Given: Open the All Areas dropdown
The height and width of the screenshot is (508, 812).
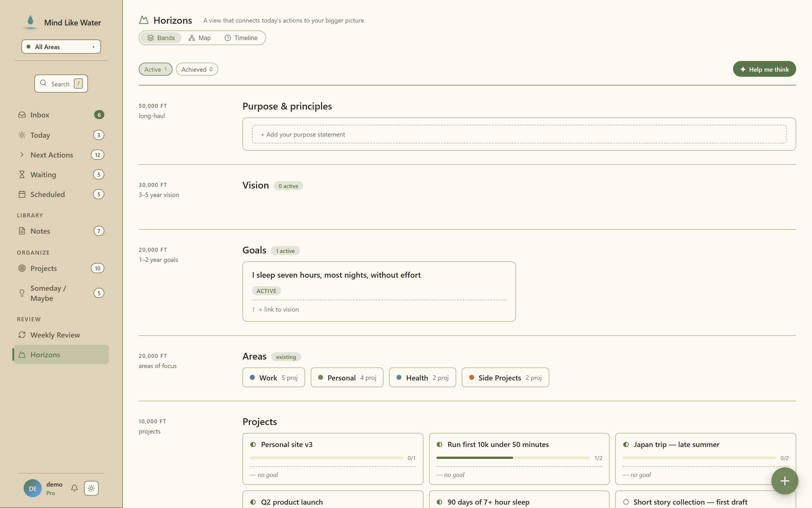Looking at the screenshot, I should pos(61,47).
